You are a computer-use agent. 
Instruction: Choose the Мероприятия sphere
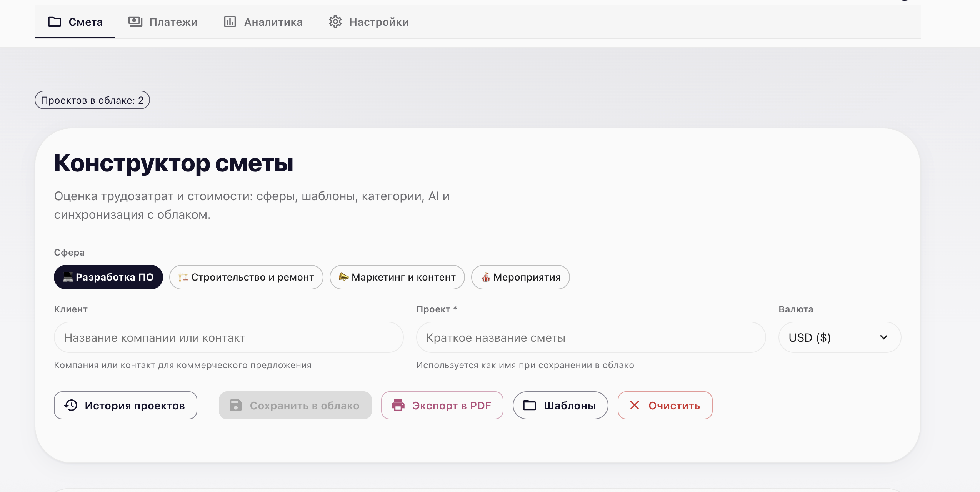[520, 277]
